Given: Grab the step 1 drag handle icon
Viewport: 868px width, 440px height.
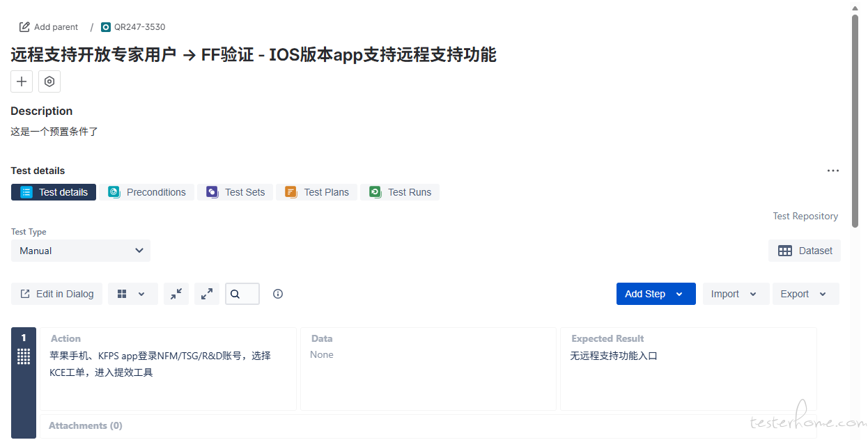Looking at the screenshot, I should point(24,356).
